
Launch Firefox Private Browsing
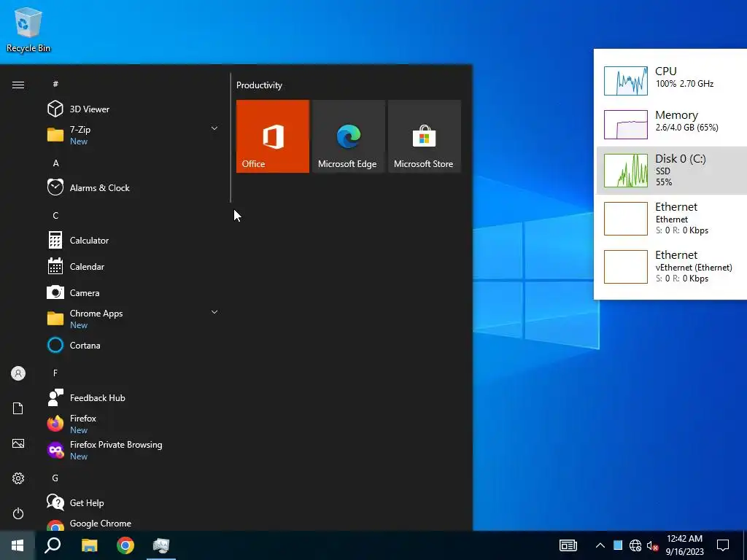point(133,450)
